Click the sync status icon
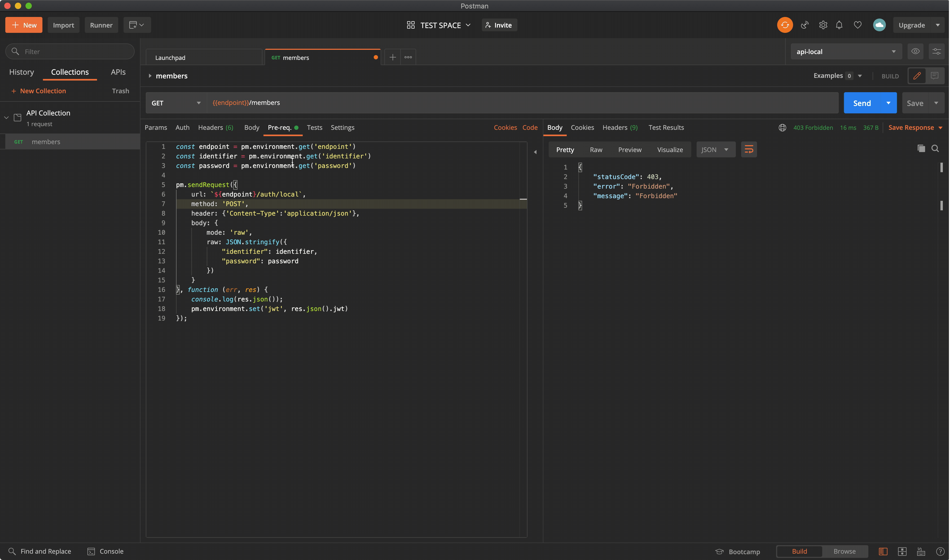The height and width of the screenshot is (560, 950). (x=785, y=25)
